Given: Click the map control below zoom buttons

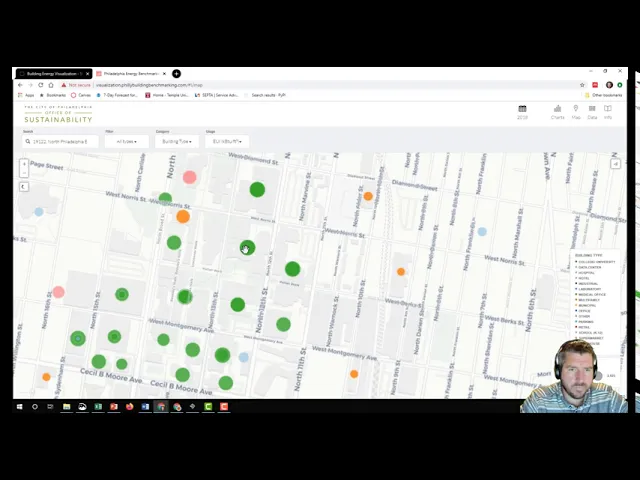Looking at the screenshot, I should tap(24, 187).
